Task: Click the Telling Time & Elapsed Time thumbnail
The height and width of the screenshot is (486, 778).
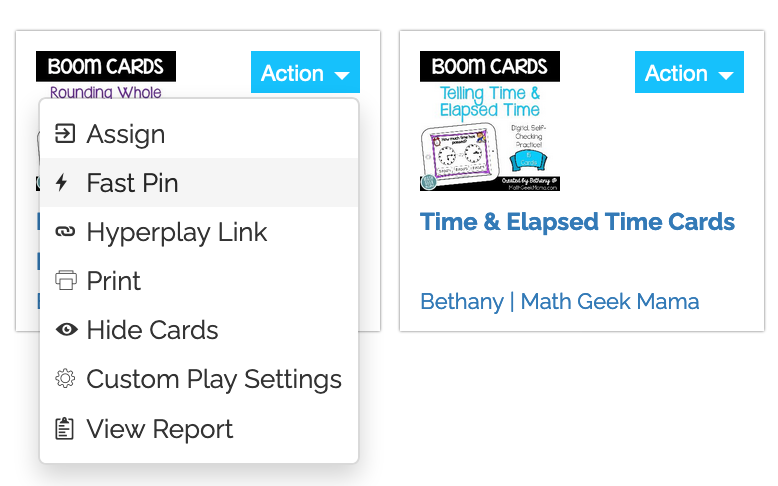Action: [x=490, y=121]
